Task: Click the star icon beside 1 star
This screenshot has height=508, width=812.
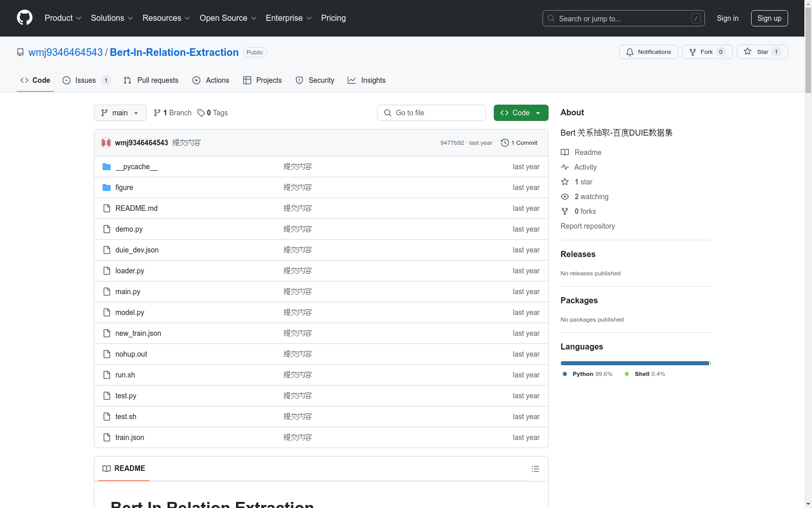Action: 565,182
